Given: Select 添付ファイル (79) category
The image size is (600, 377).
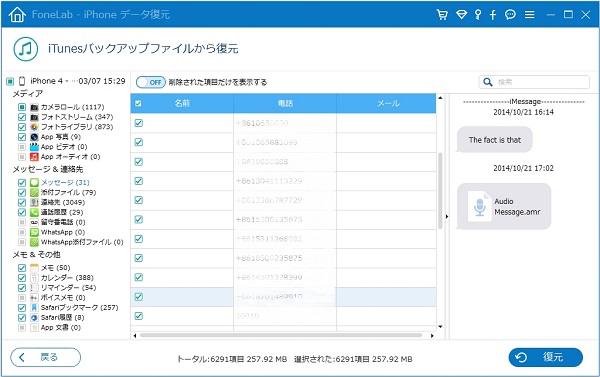Looking at the screenshot, I should tap(68, 192).
